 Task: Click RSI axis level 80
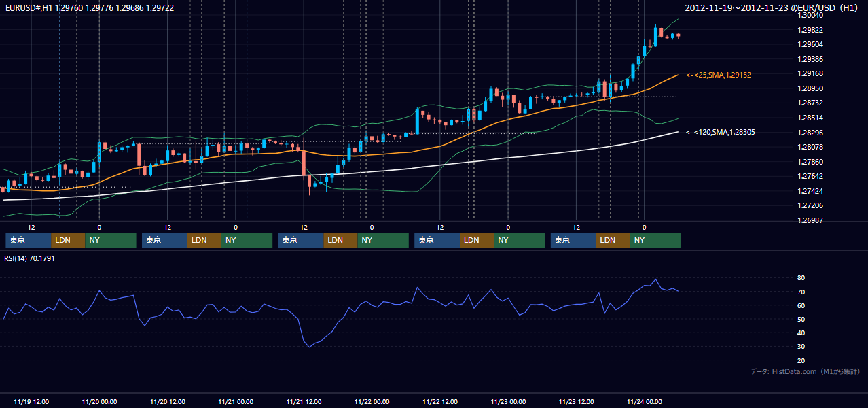(x=801, y=278)
